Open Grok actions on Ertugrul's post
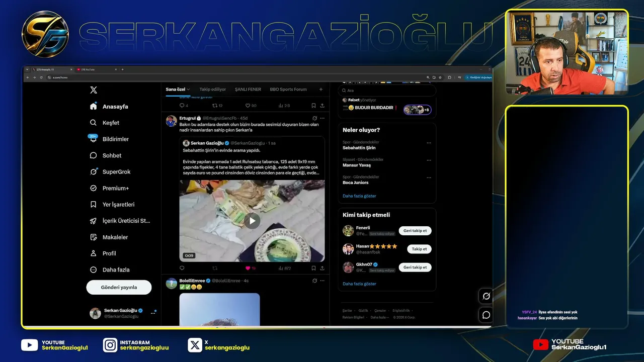This screenshot has width=644, height=362. [x=314, y=118]
